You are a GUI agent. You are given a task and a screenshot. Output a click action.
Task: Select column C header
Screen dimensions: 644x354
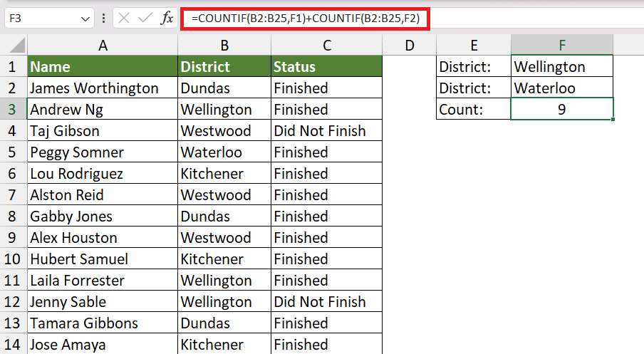click(x=326, y=45)
